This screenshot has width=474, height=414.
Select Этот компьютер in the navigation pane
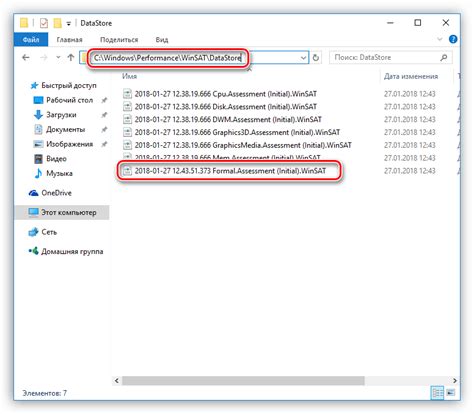[62, 212]
